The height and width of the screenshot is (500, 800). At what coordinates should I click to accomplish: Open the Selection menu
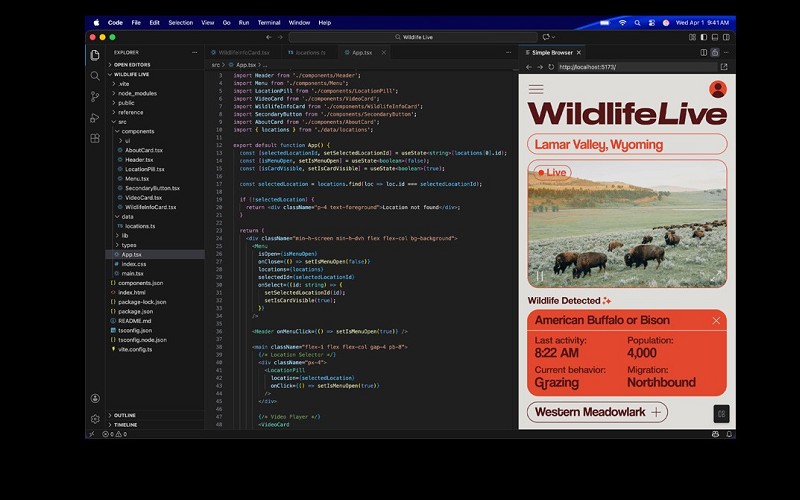coord(181,22)
